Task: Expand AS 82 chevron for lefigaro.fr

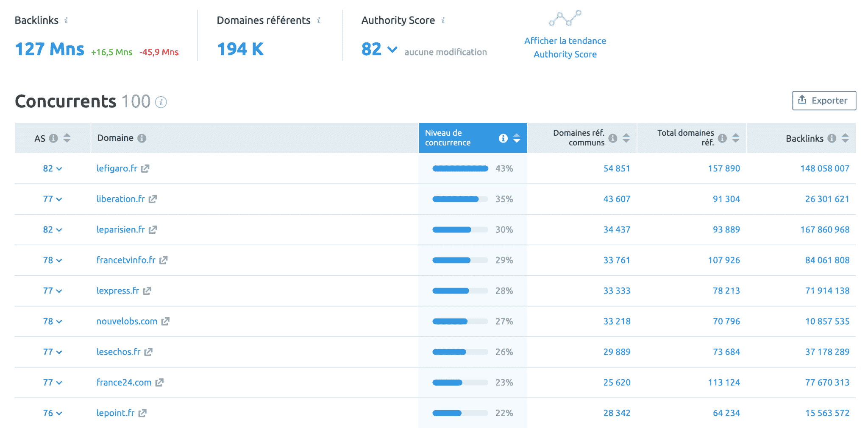Action: pyautogui.click(x=59, y=169)
